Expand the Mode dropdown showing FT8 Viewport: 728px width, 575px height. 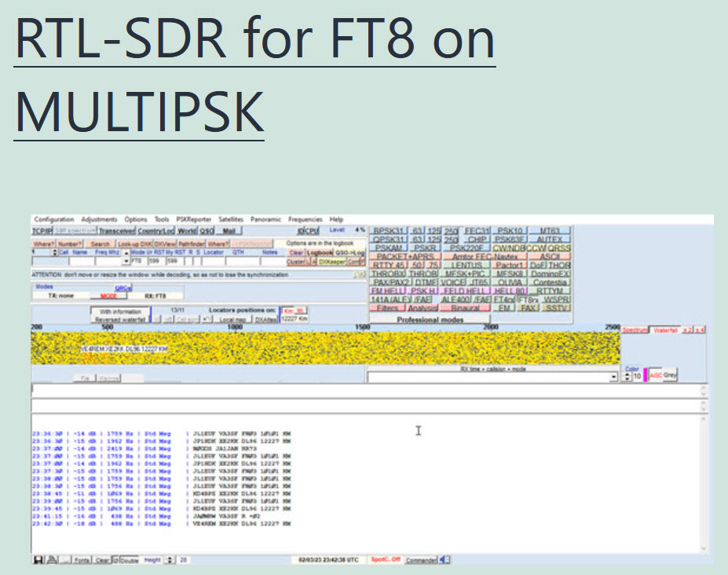(127, 261)
